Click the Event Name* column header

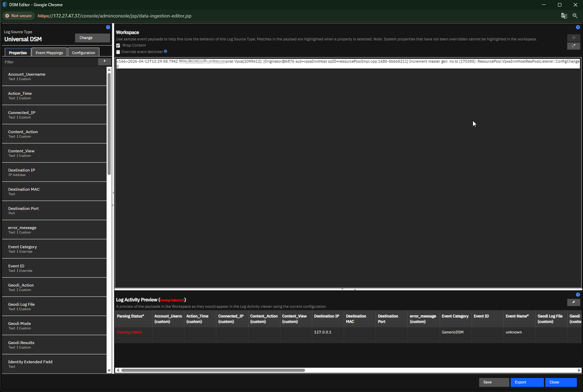click(519, 319)
